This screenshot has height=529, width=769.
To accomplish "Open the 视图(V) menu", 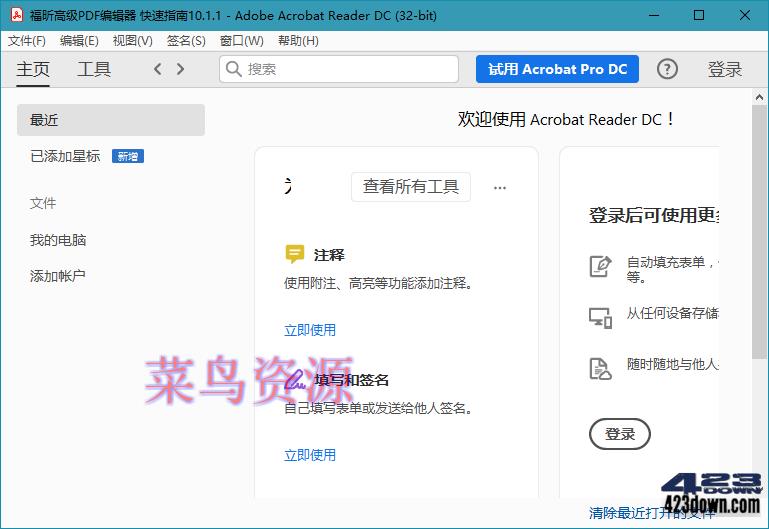I will (132, 41).
